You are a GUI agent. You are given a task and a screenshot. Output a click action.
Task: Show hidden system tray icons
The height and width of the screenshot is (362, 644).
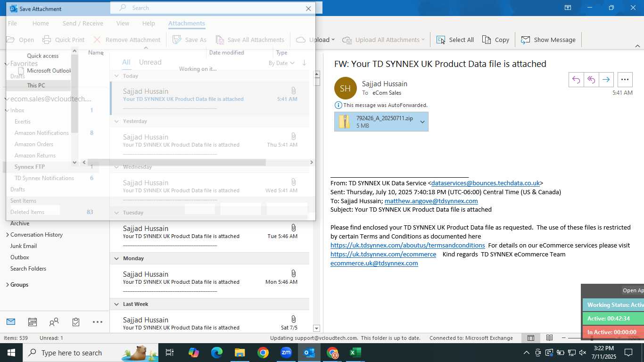(527, 353)
